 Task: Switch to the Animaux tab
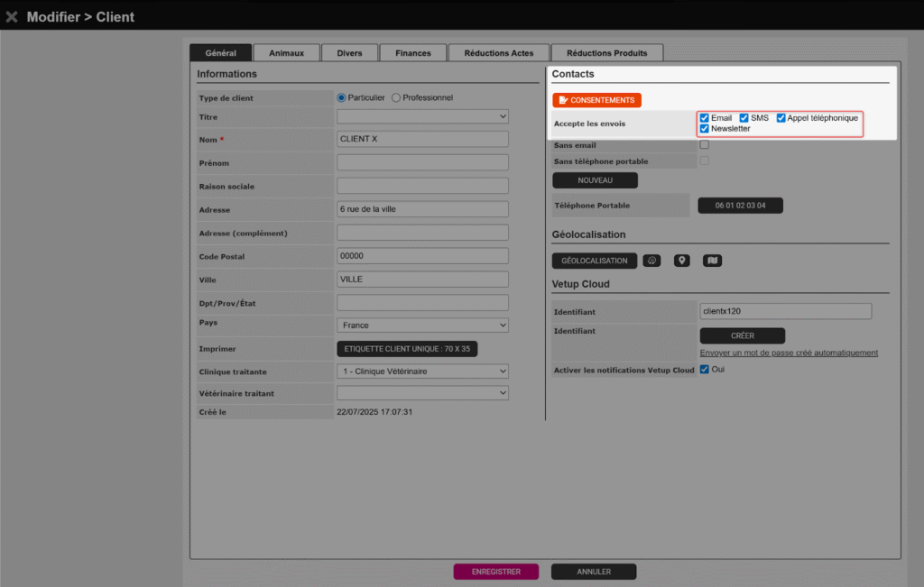coord(286,53)
